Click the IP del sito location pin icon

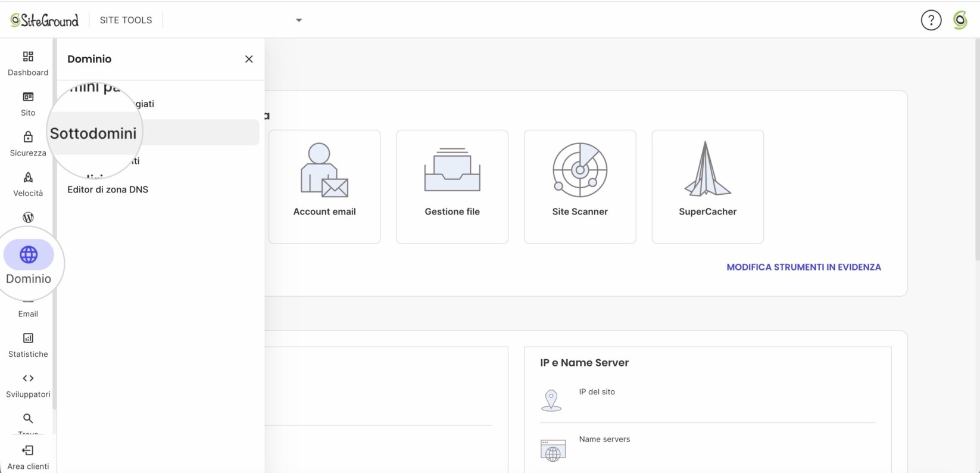551,400
